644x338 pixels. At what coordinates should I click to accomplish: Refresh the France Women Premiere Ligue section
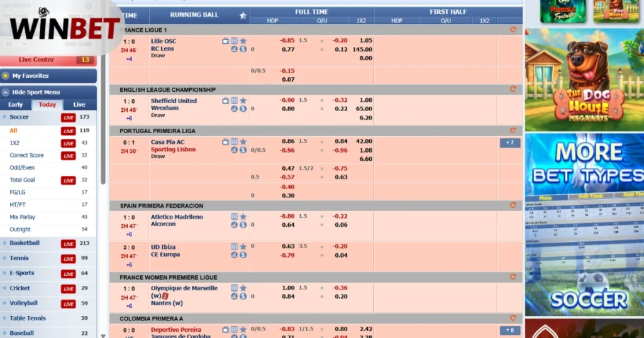point(513,277)
